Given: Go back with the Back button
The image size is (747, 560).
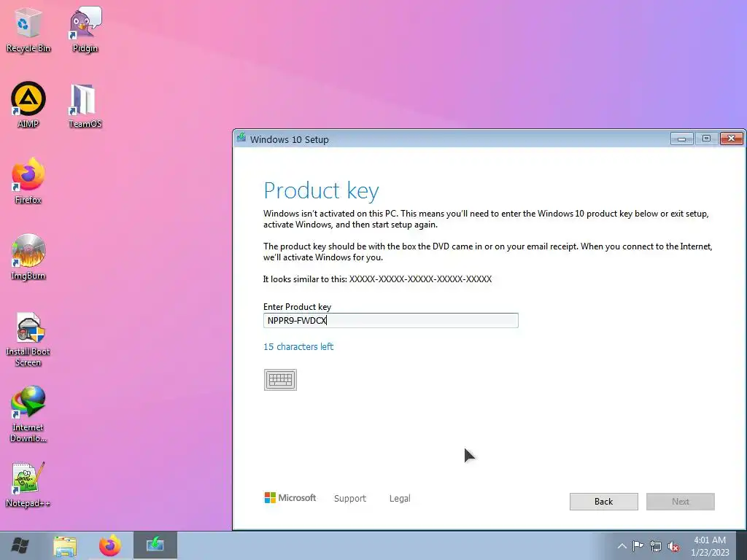Looking at the screenshot, I should pos(603,502).
